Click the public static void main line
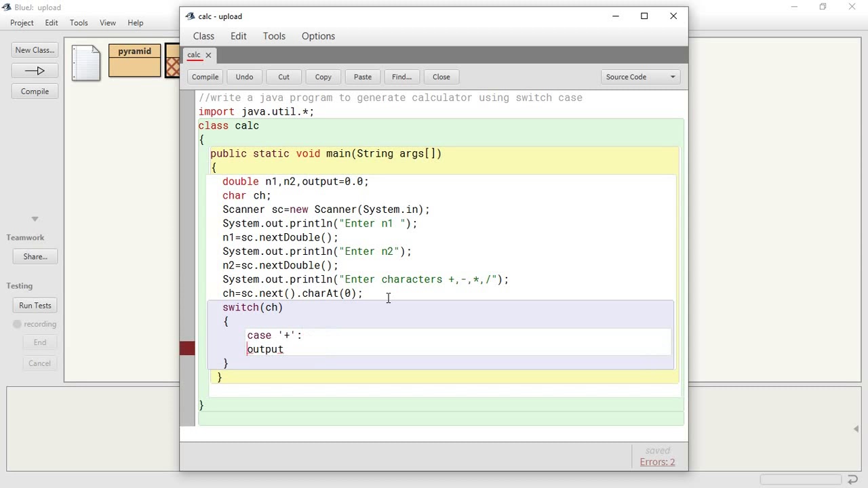The width and height of the screenshot is (868, 488). coord(325,154)
